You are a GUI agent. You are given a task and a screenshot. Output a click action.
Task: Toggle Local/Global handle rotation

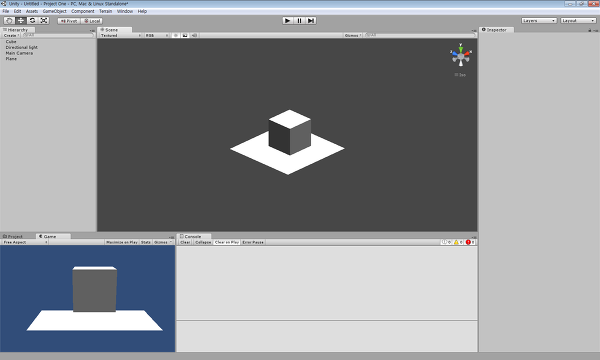(x=92, y=21)
